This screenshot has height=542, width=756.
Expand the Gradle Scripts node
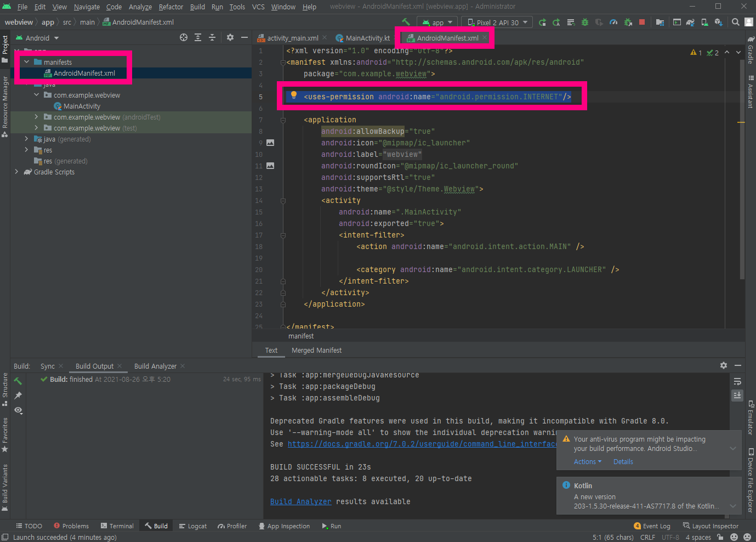point(16,172)
